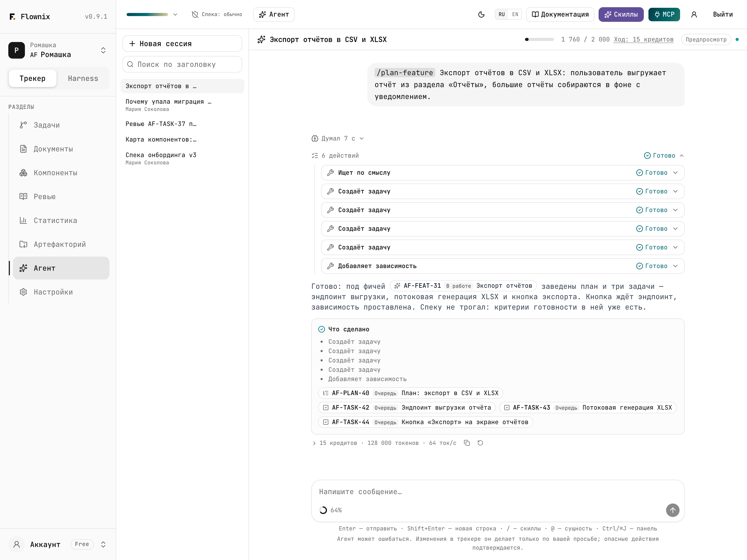Switch language to EN
The height and width of the screenshot is (560, 747).
pos(515,15)
